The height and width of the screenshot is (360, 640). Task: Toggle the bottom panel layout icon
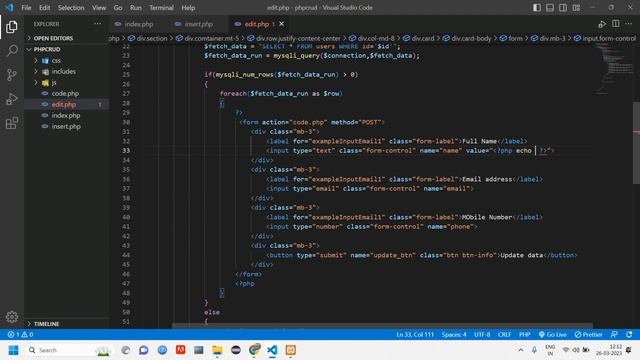tap(550, 8)
